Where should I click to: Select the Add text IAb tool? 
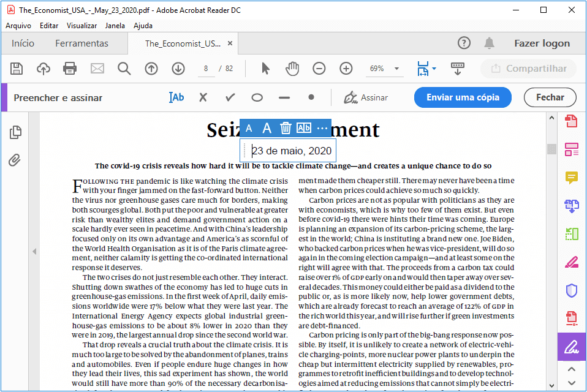[x=176, y=97]
